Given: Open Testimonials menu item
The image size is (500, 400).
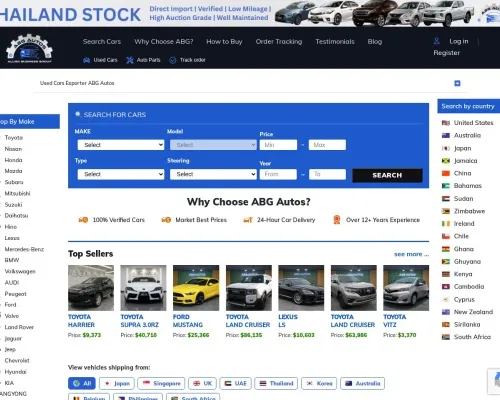Looking at the screenshot, I should (335, 42).
